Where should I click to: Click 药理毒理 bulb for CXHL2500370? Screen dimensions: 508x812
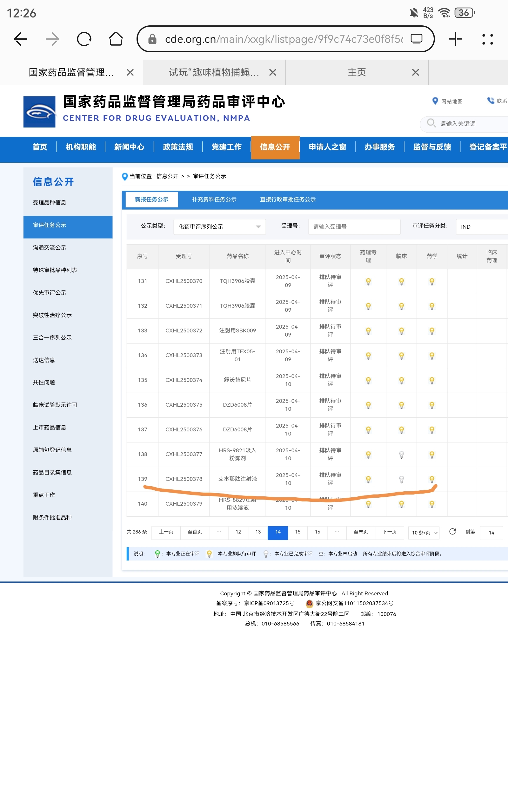368,282
